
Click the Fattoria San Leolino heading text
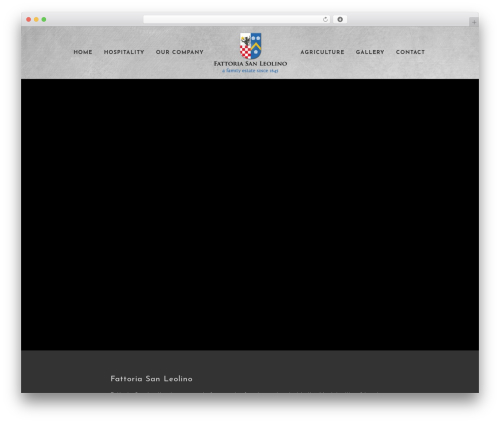(151, 379)
